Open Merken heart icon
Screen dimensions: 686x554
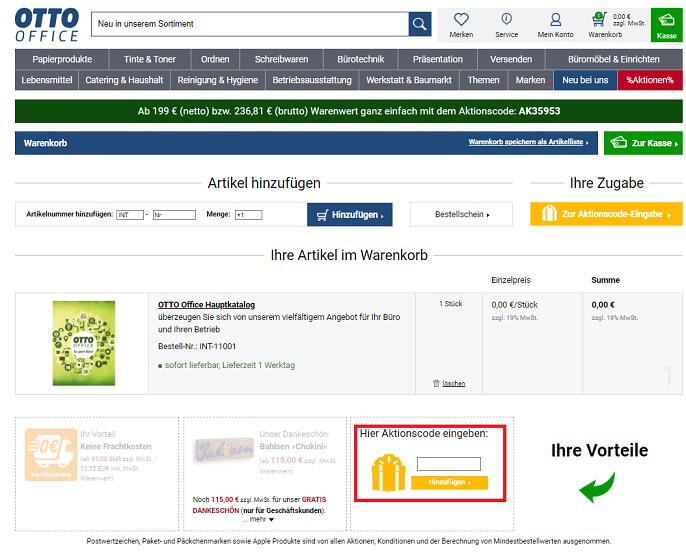(461, 19)
